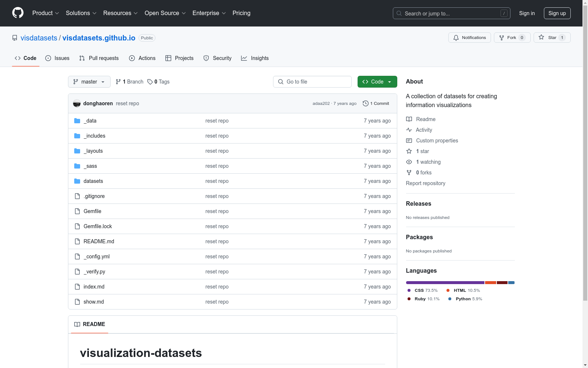Open the Pricing link
Viewport: 588px width, 368px height.
click(241, 13)
